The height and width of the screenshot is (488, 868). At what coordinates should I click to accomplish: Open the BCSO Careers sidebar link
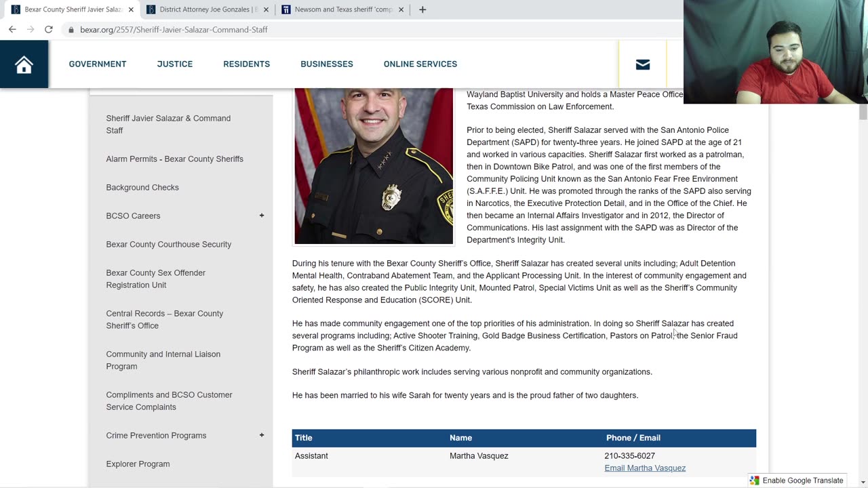coord(133,216)
